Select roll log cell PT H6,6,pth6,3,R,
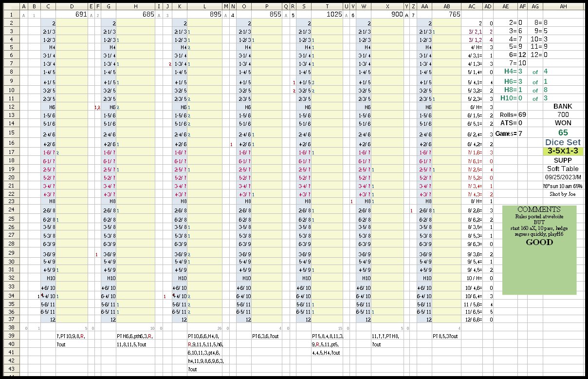Image resolution: width=588 pixels, height=379 pixels. 136,336
